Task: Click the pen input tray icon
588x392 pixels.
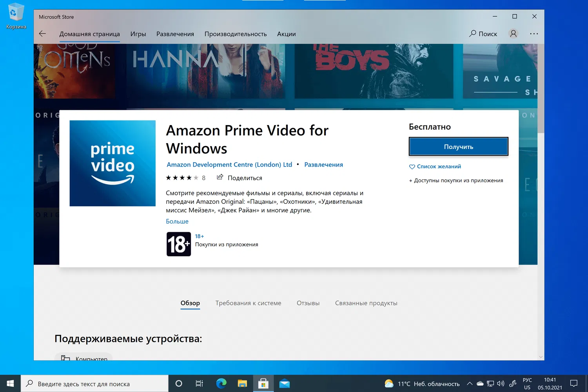Action: coord(513,384)
